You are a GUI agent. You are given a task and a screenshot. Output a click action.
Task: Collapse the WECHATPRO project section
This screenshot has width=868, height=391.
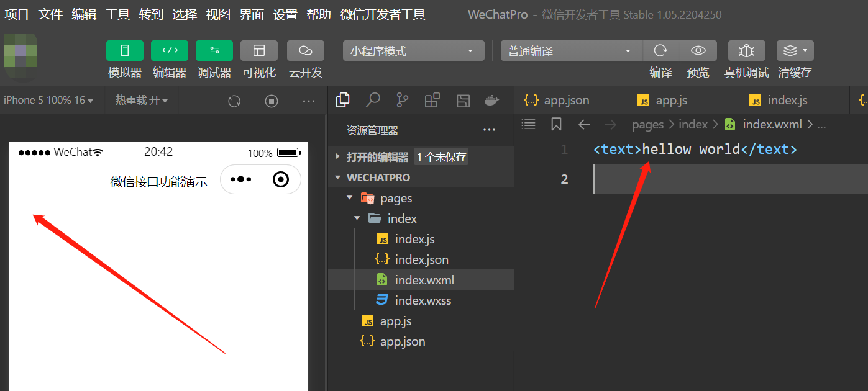(x=421, y=178)
